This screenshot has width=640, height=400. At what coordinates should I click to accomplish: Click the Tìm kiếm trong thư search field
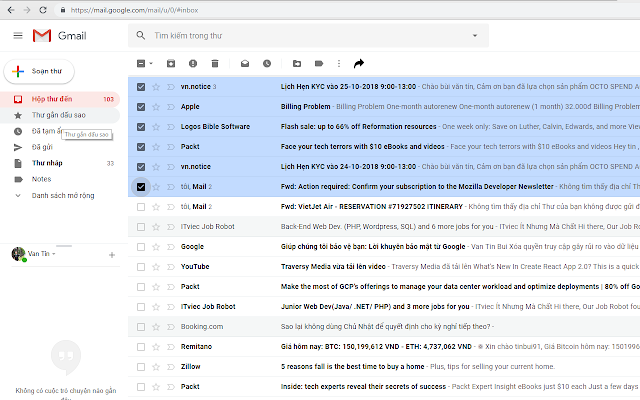308,36
